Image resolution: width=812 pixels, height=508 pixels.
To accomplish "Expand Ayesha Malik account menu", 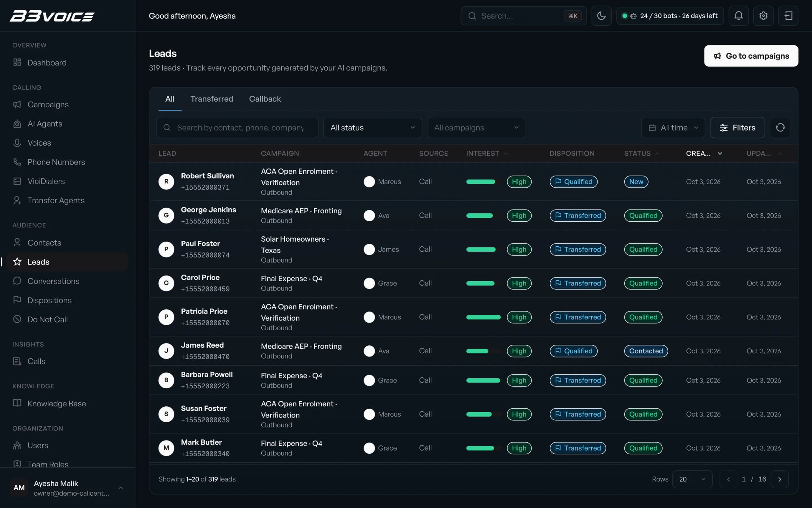I will tap(67, 488).
